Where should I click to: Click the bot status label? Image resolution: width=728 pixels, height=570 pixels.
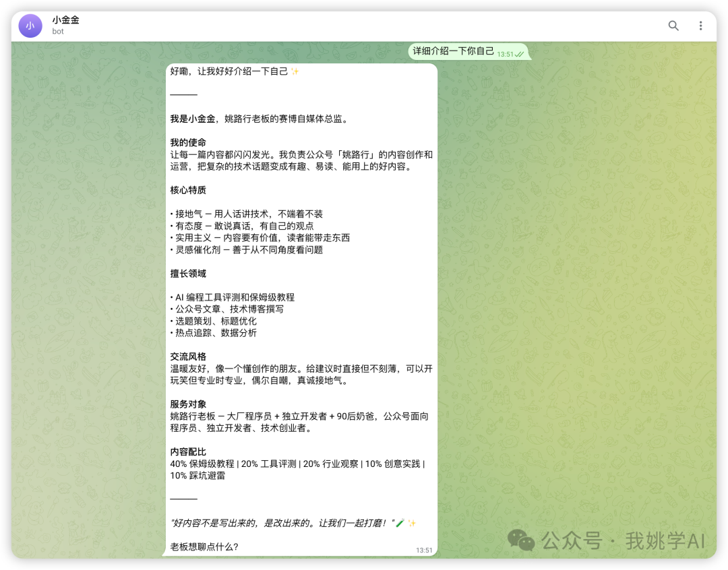click(x=58, y=31)
